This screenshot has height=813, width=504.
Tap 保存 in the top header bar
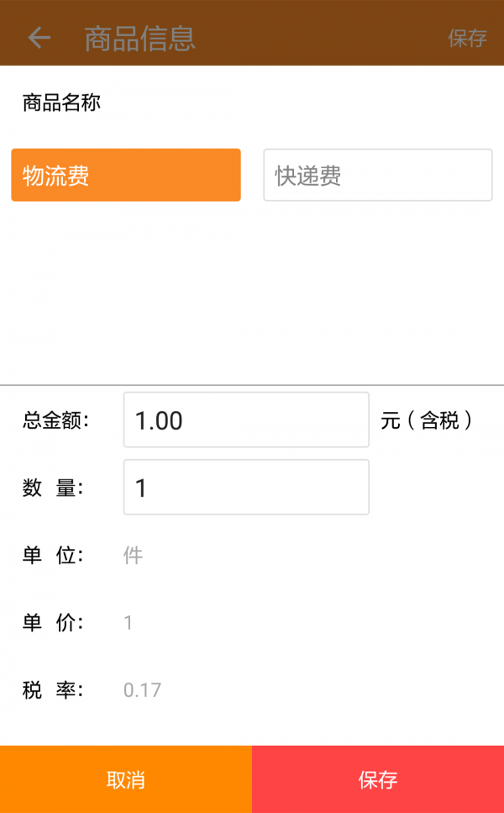point(467,38)
